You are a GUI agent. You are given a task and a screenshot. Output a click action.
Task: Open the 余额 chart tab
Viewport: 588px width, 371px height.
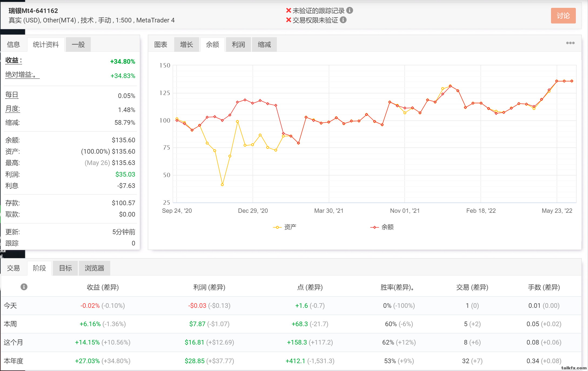coord(213,45)
